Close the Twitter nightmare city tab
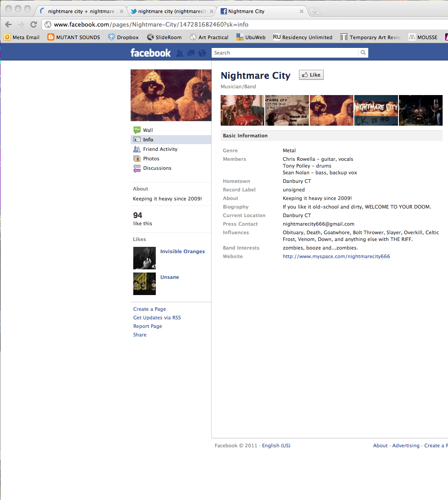This screenshot has width=448, height=500. coord(211,11)
